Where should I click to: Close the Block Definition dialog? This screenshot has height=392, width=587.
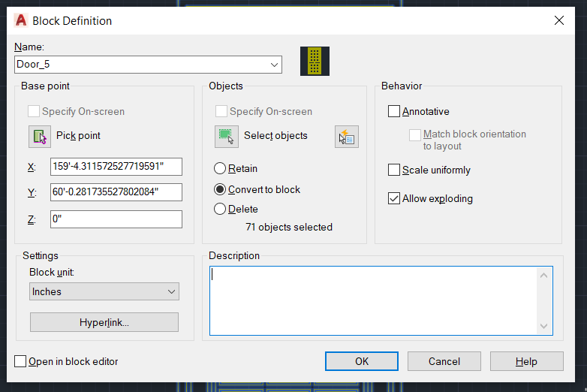pos(559,20)
